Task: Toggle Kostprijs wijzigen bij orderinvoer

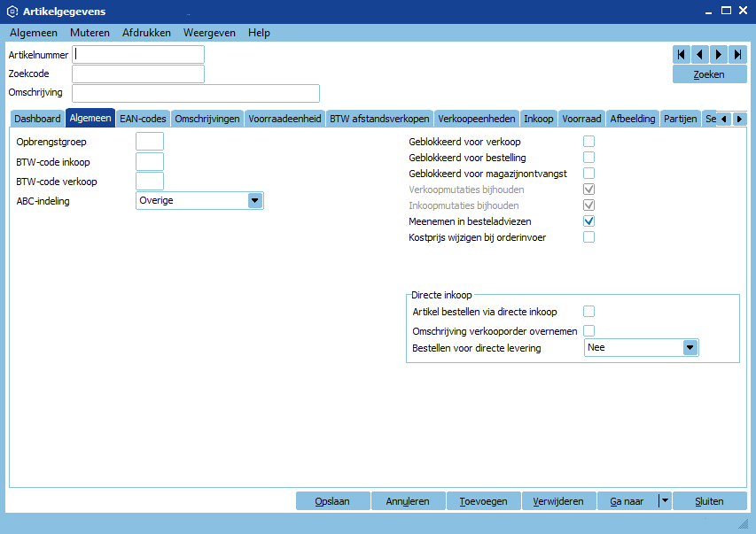Action: 588,237
